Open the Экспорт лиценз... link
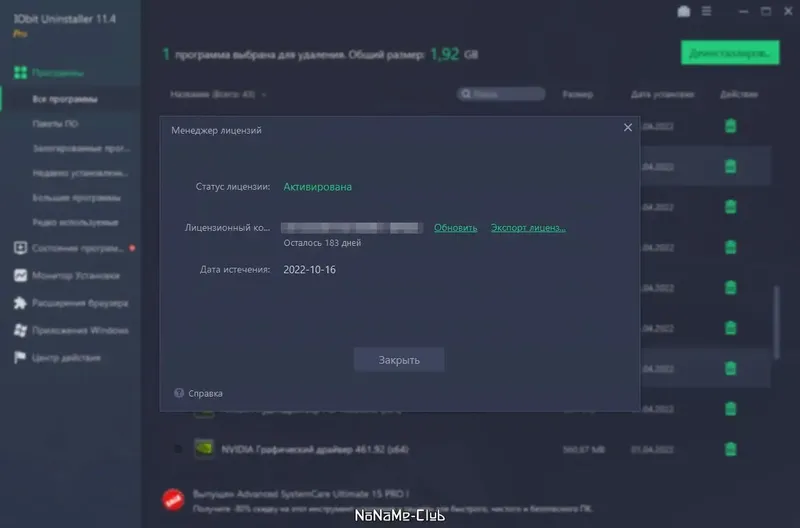The image size is (800, 528). [528, 228]
